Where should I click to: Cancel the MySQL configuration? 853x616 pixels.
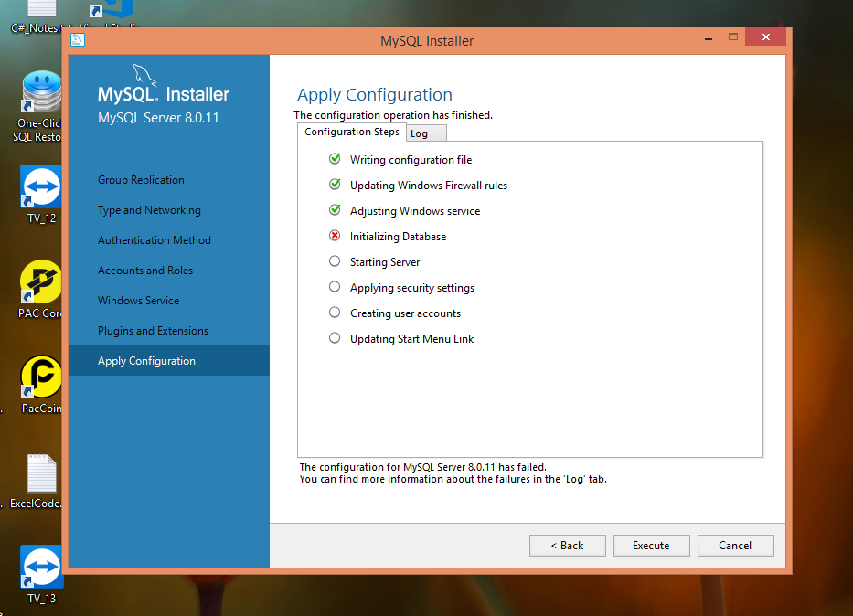click(735, 546)
